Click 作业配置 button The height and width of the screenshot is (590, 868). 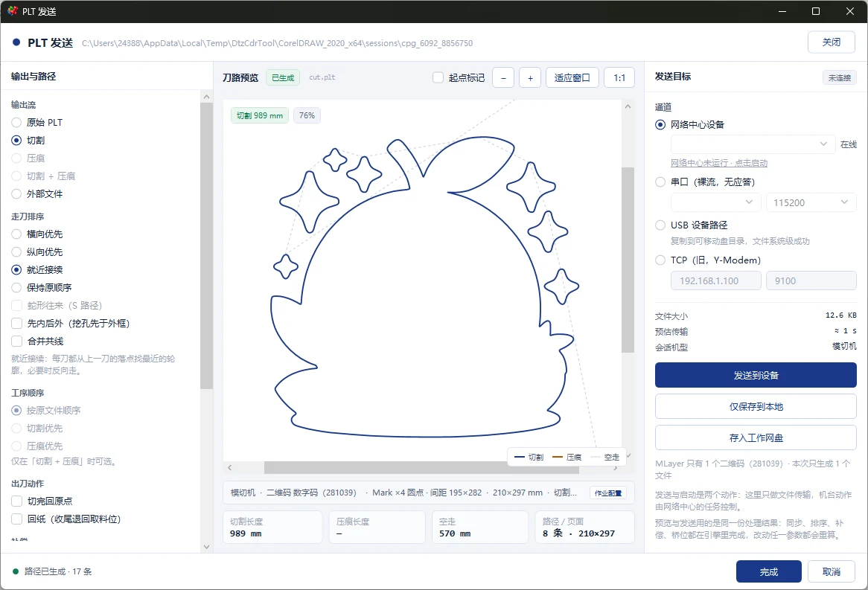click(607, 493)
